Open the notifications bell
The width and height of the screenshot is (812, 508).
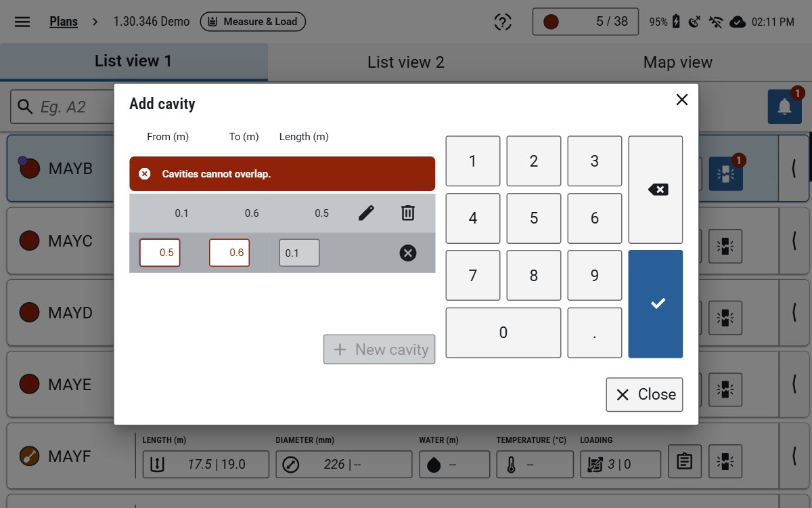pyautogui.click(x=785, y=106)
